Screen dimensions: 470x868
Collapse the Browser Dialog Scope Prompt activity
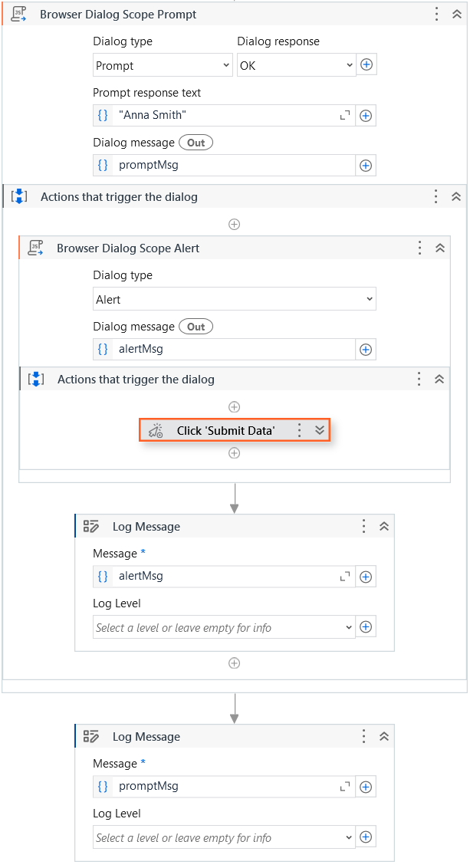coord(456,15)
